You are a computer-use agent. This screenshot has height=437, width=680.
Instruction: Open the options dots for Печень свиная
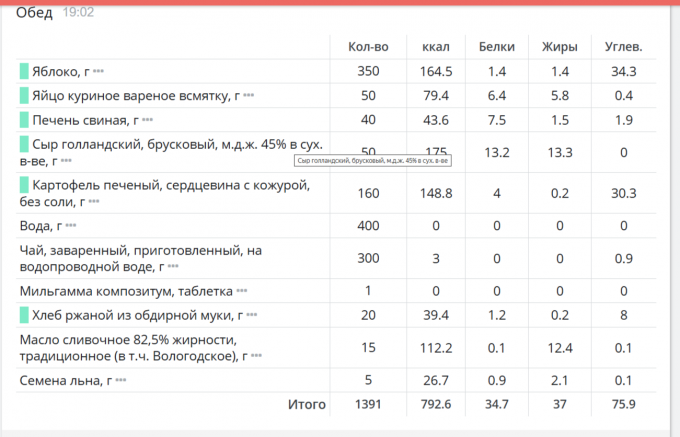click(x=147, y=121)
